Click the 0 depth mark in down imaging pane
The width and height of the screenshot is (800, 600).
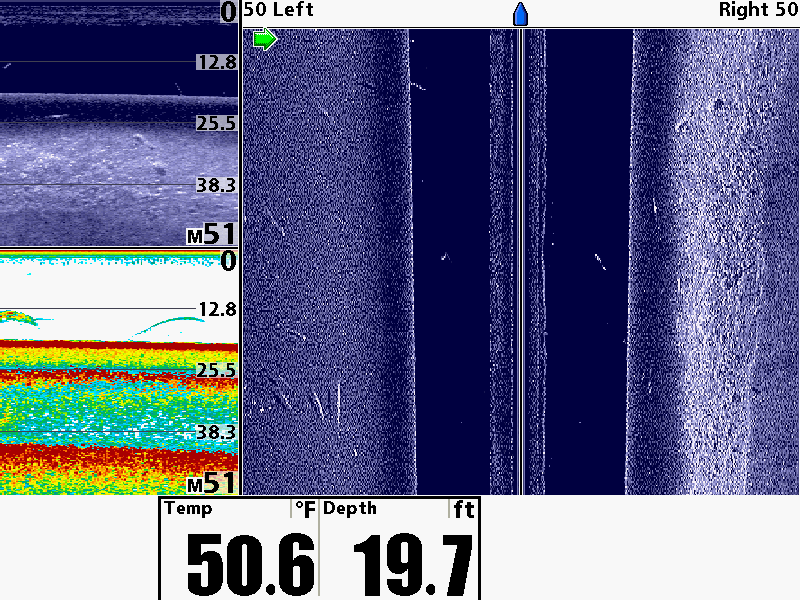228,12
